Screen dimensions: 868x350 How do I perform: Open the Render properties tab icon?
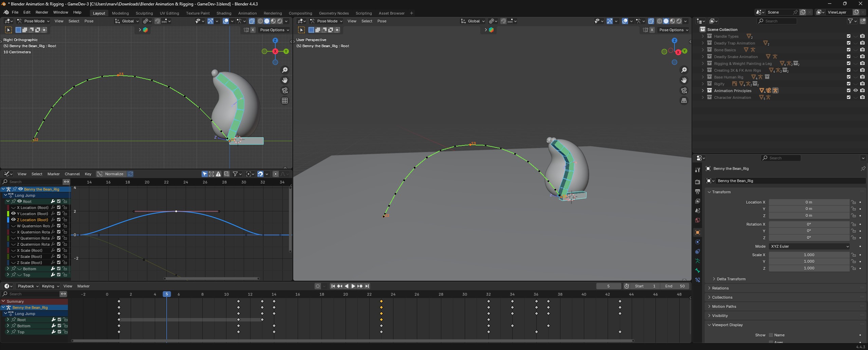click(x=697, y=182)
